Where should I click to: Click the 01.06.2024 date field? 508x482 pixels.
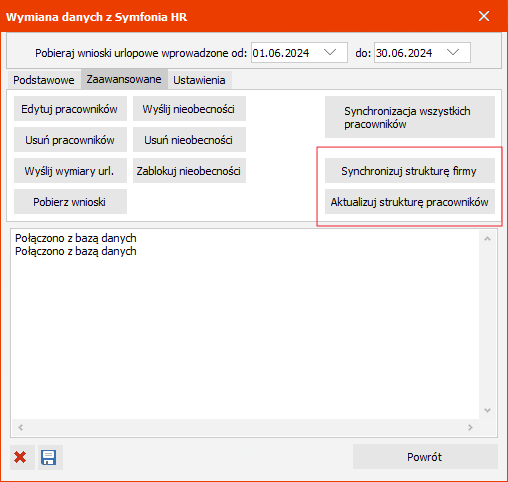pos(299,53)
